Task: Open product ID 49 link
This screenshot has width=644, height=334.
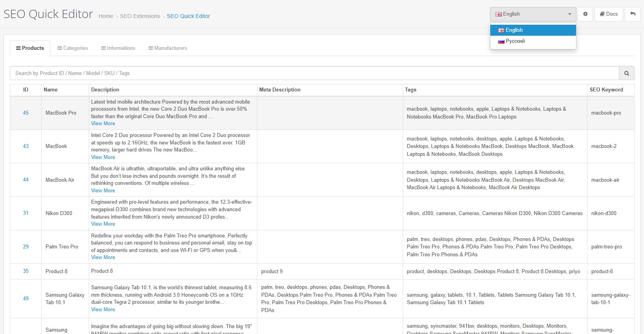Action: (26, 299)
